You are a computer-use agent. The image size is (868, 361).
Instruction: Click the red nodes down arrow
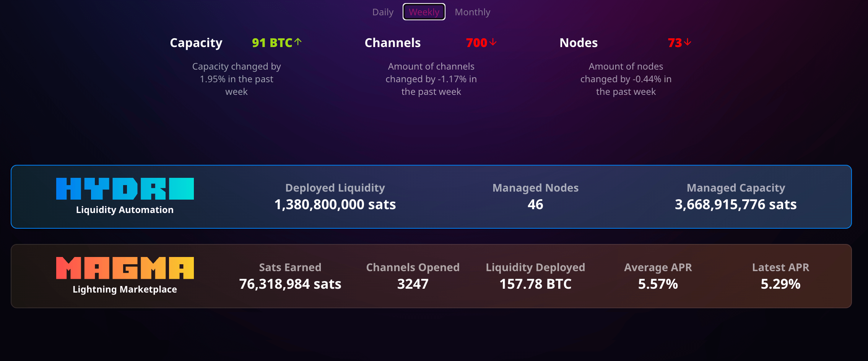688,42
